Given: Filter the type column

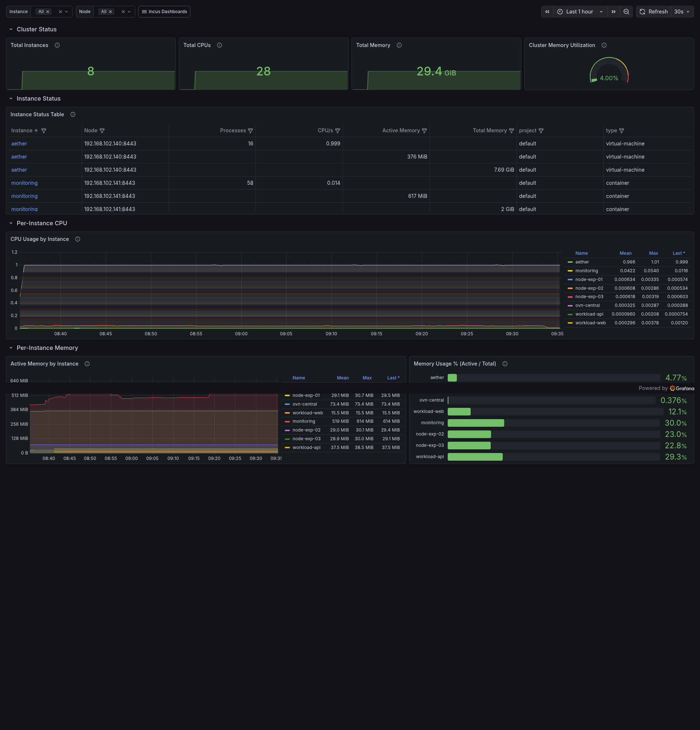Looking at the screenshot, I should [x=621, y=131].
